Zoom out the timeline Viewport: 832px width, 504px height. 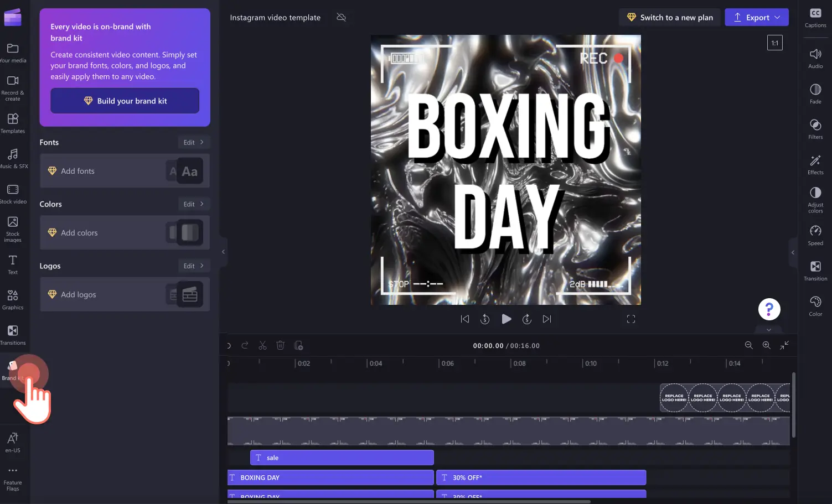click(x=749, y=345)
